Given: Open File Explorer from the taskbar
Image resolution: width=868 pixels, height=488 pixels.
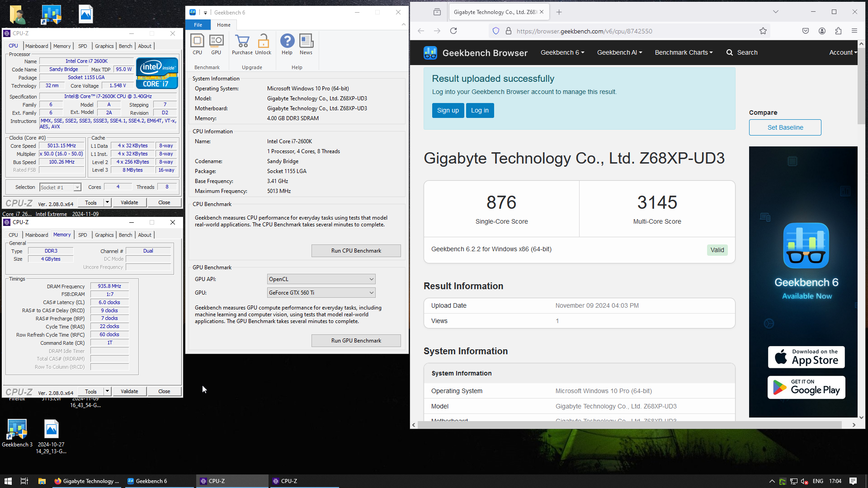Looking at the screenshot, I should tap(42, 481).
